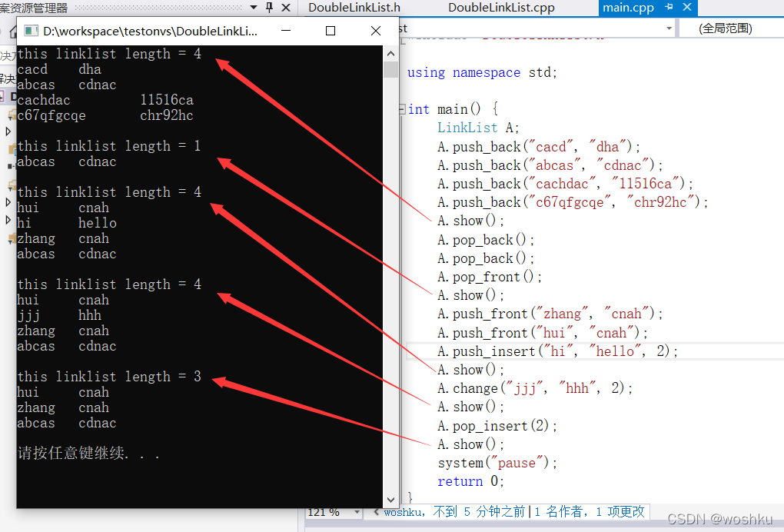Open the project navigation dropdown arrow
The image size is (784, 532).
(x=669, y=28)
